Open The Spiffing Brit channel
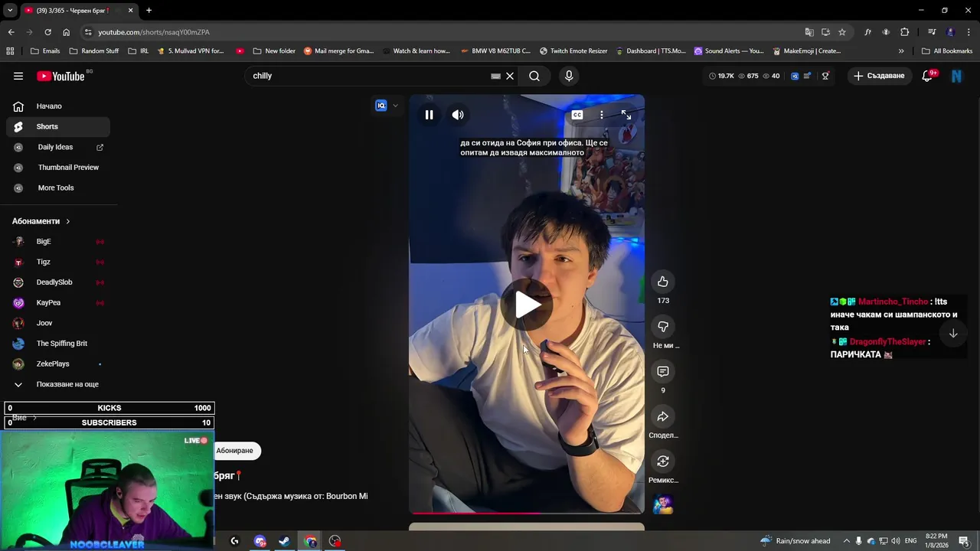 58,344
